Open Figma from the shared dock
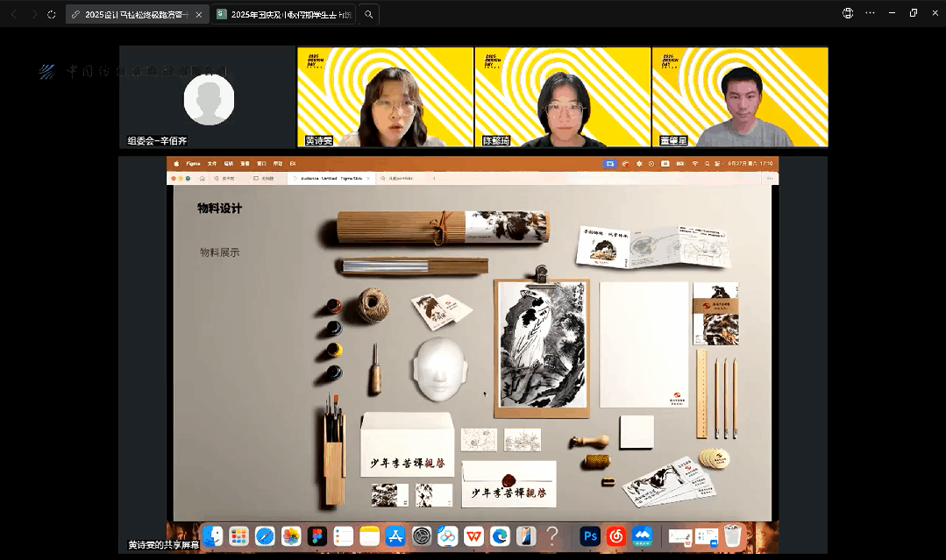946x560 pixels. pyautogui.click(x=317, y=535)
